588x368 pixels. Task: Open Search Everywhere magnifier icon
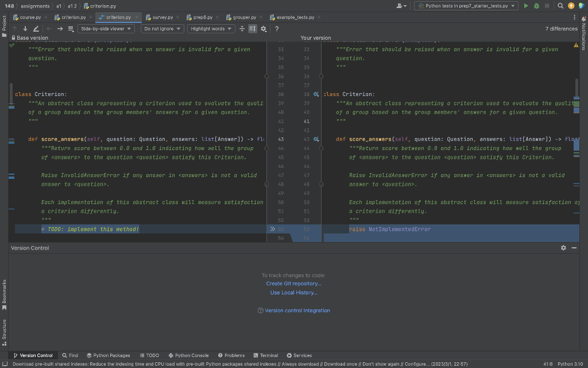[x=560, y=6]
